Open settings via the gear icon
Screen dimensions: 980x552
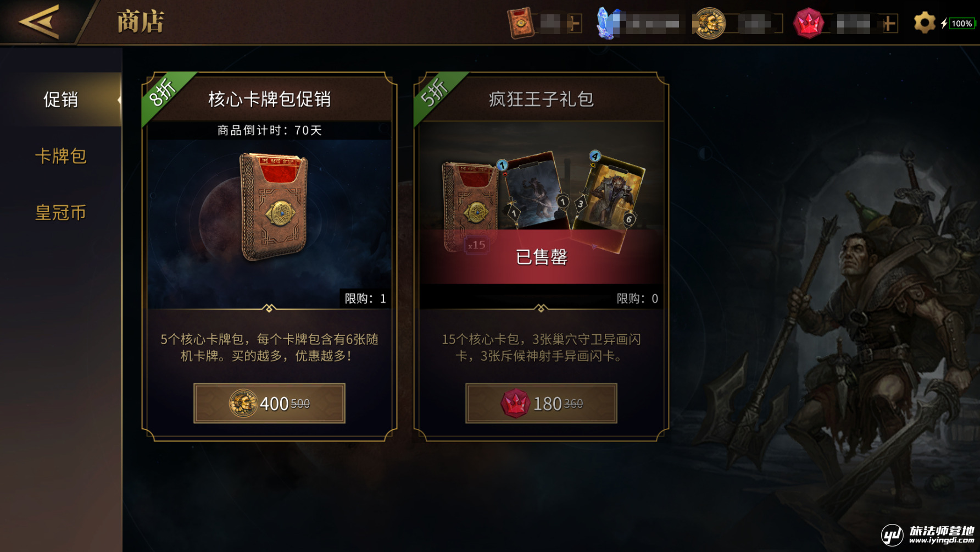924,23
